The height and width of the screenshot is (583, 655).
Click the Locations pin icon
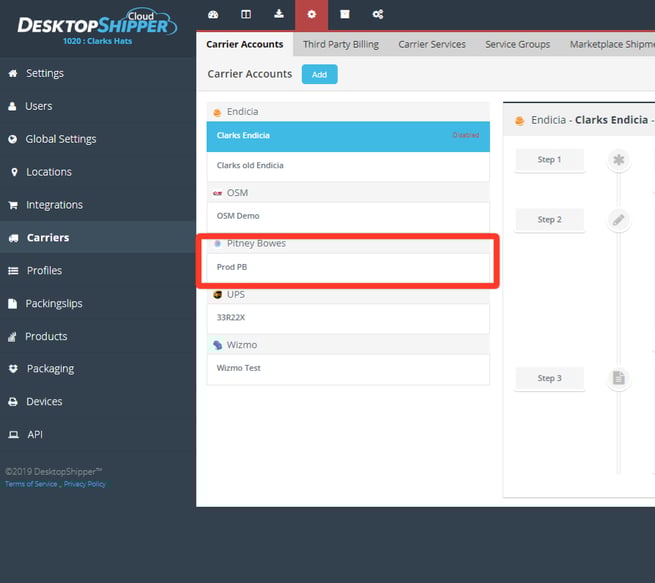click(x=14, y=172)
